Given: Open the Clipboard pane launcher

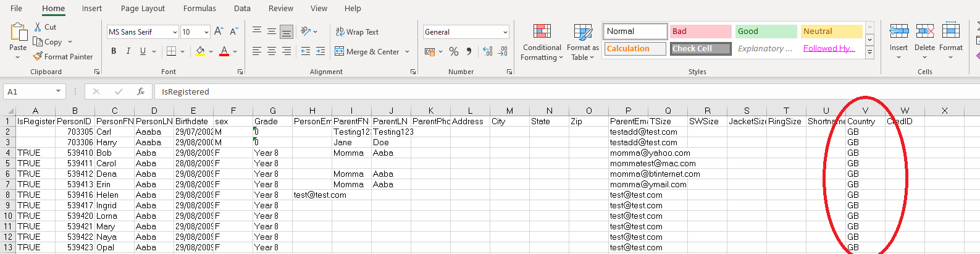Looking at the screenshot, I should pyautogui.click(x=97, y=72).
